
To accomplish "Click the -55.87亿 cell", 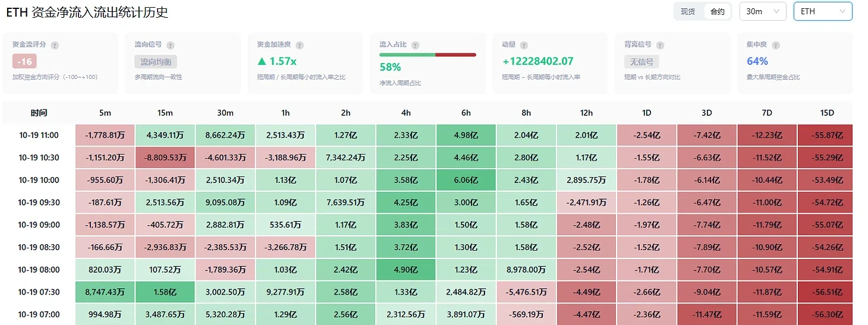I will coord(825,135).
